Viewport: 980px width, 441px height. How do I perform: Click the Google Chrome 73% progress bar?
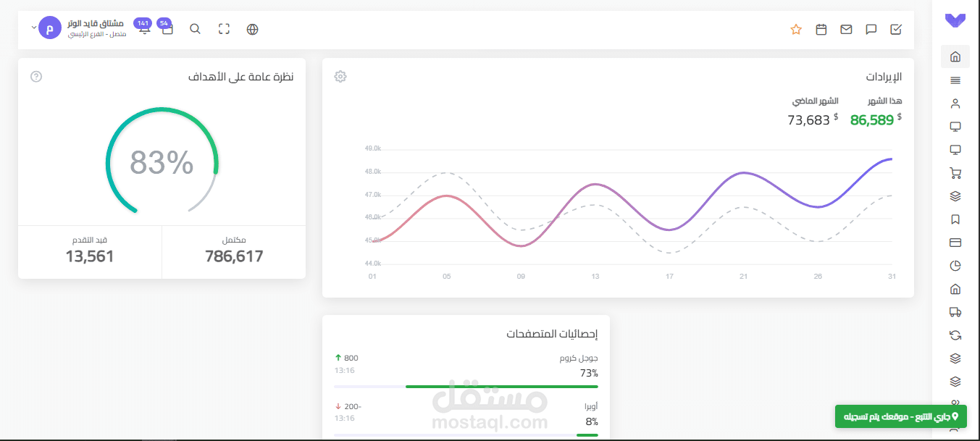[466, 387]
